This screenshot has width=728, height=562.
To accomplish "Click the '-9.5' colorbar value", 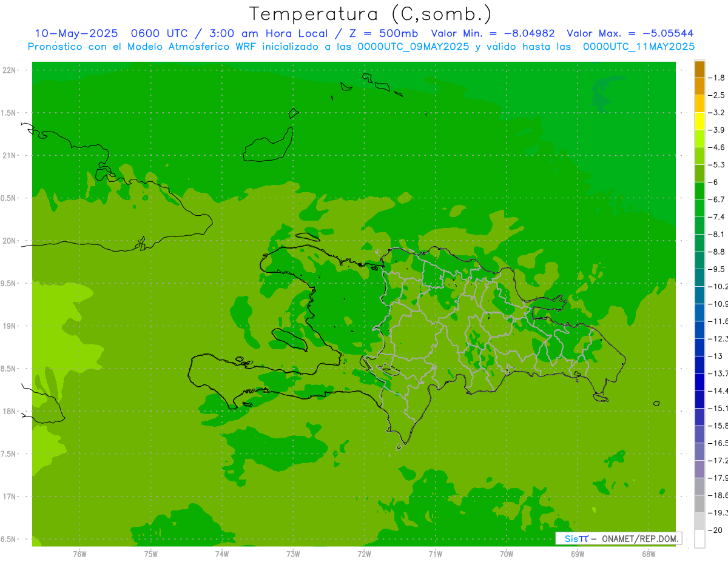I will [x=717, y=269].
